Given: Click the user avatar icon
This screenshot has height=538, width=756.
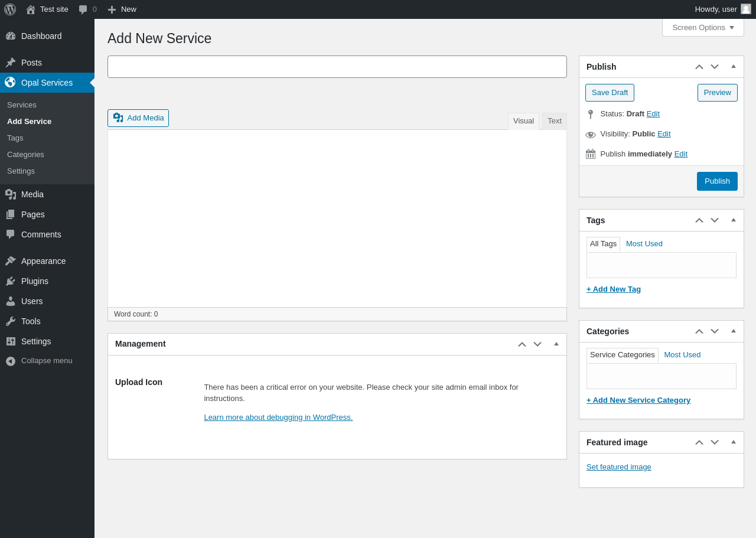Looking at the screenshot, I should (746, 9).
